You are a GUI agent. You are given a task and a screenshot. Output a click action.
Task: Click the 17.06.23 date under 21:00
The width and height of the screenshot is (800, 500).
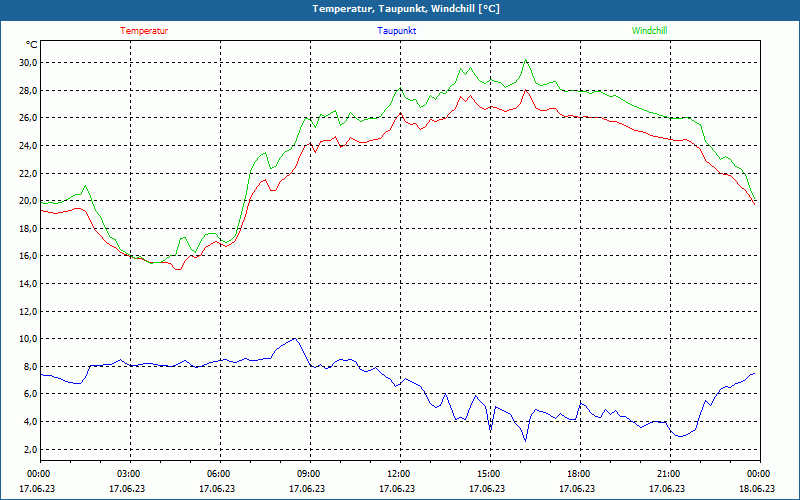point(667,488)
